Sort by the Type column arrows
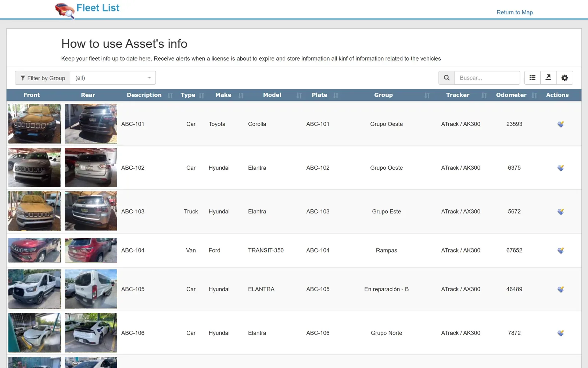This screenshot has width=588, height=368. pos(202,95)
